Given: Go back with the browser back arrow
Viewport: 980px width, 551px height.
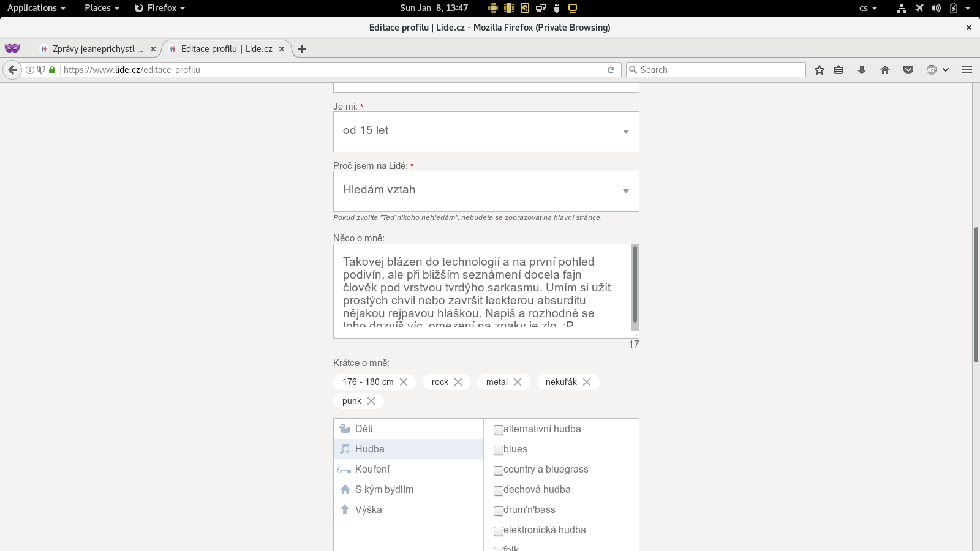Looking at the screenshot, I should pos(12,70).
